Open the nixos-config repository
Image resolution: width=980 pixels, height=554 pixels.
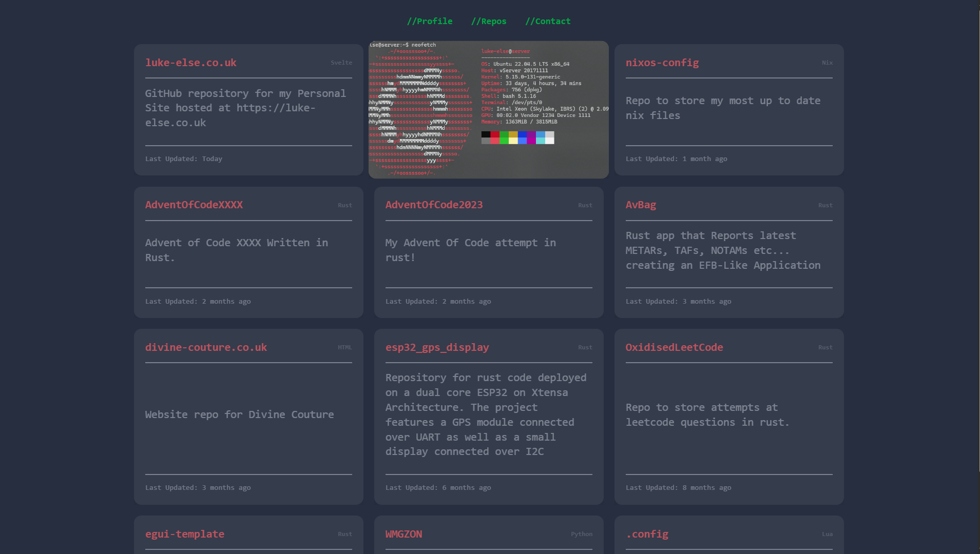(x=662, y=63)
